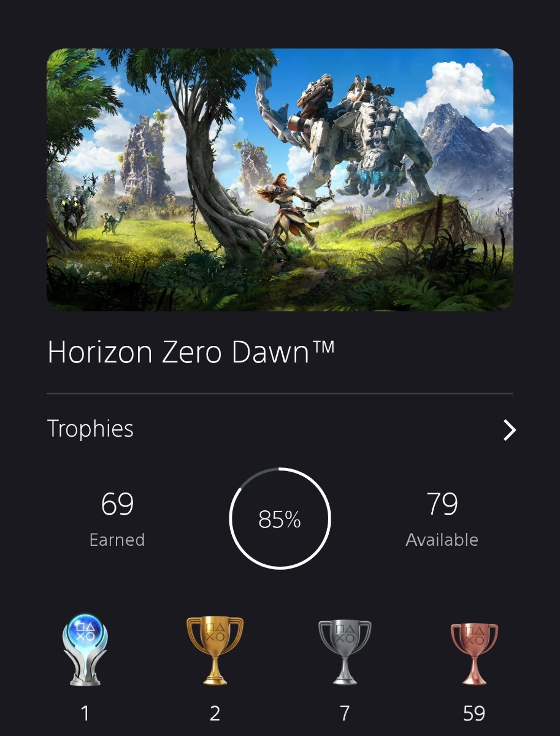560x736 pixels.
Task: Select the platinum trophy count 1
Action: pos(85,713)
